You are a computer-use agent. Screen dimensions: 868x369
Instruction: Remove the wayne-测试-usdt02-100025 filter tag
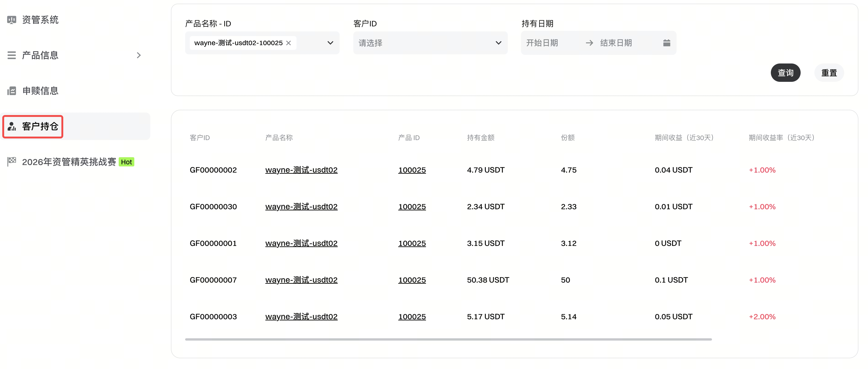point(289,43)
